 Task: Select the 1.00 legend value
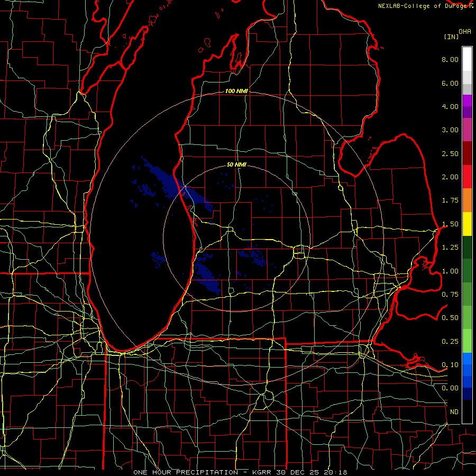coord(450,271)
